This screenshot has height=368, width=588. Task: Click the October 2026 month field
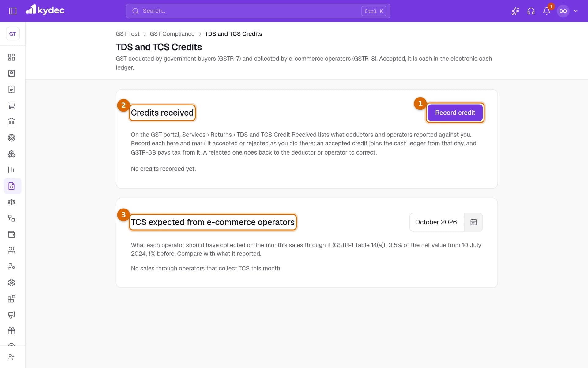(436, 222)
